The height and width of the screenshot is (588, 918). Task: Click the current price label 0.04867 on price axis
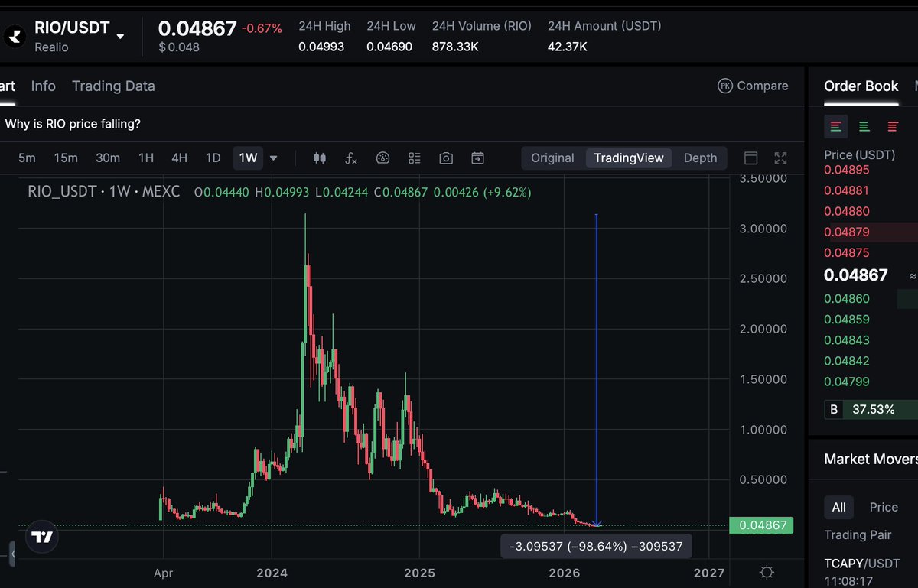762,525
